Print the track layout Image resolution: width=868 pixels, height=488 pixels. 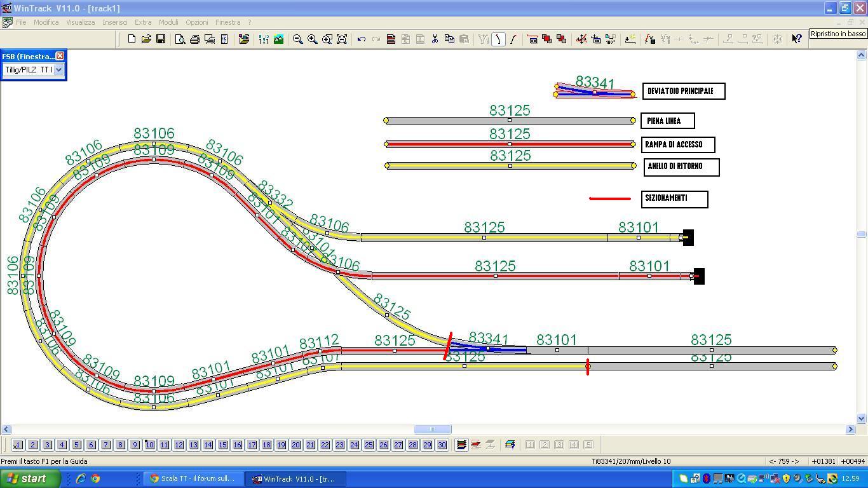(195, 39)
